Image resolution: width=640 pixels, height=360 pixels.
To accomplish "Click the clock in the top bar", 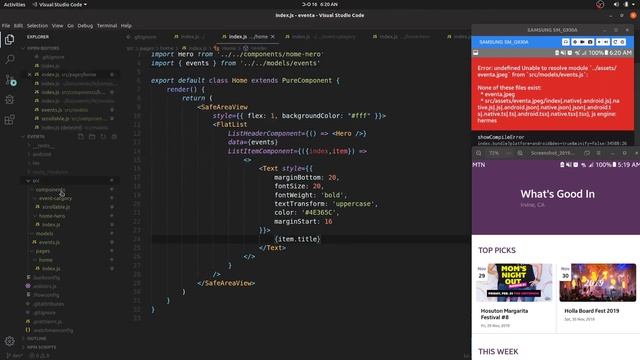I will click(320, 4).
